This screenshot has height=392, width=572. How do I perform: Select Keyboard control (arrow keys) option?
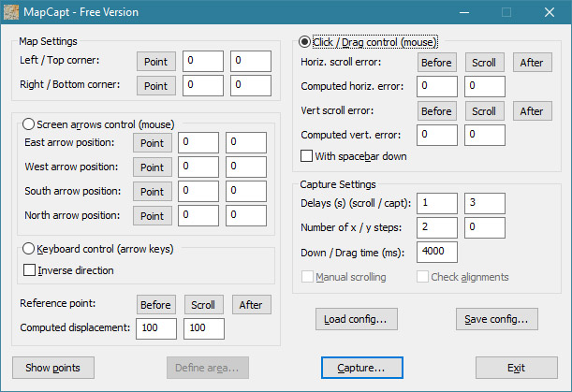[x=28, y=249]
